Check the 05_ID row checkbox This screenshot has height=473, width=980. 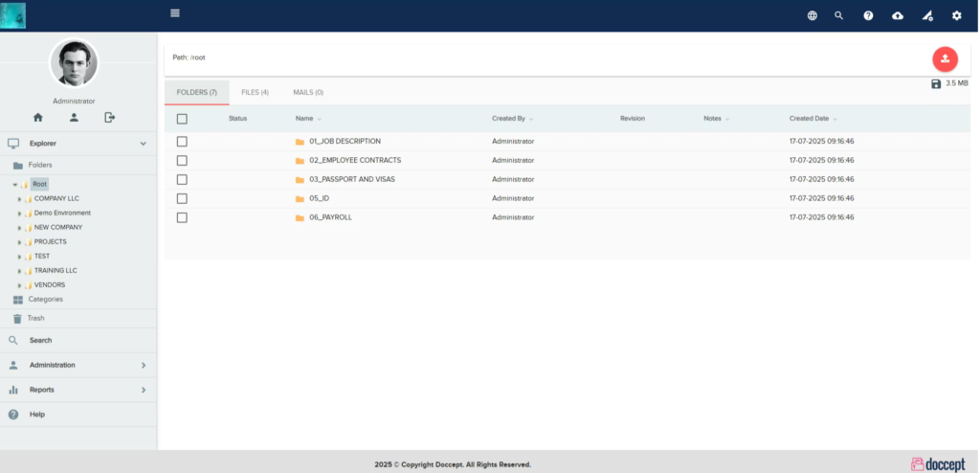tap(182, 198)
